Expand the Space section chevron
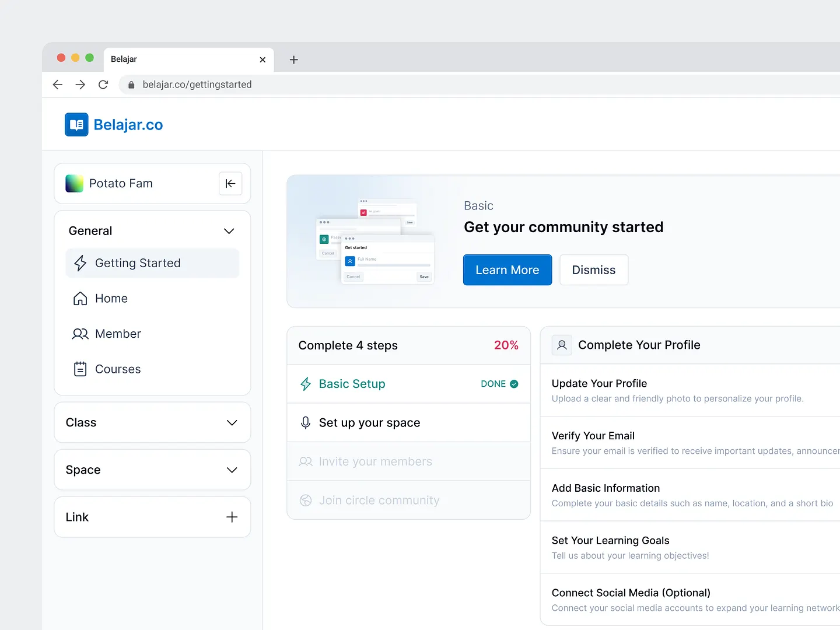 [232, 470]
